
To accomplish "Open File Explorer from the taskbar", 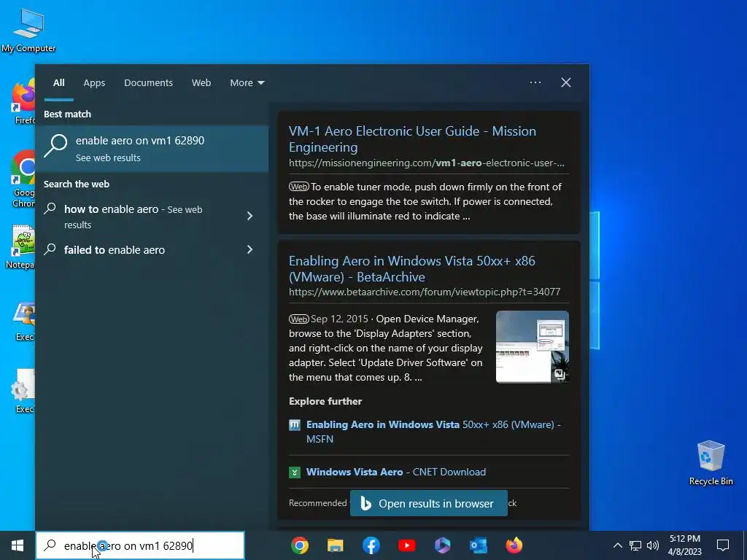I will (336, 545).
